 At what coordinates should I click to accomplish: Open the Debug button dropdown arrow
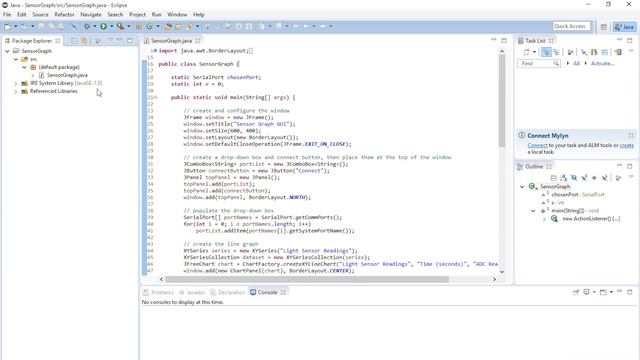(94, 27)
